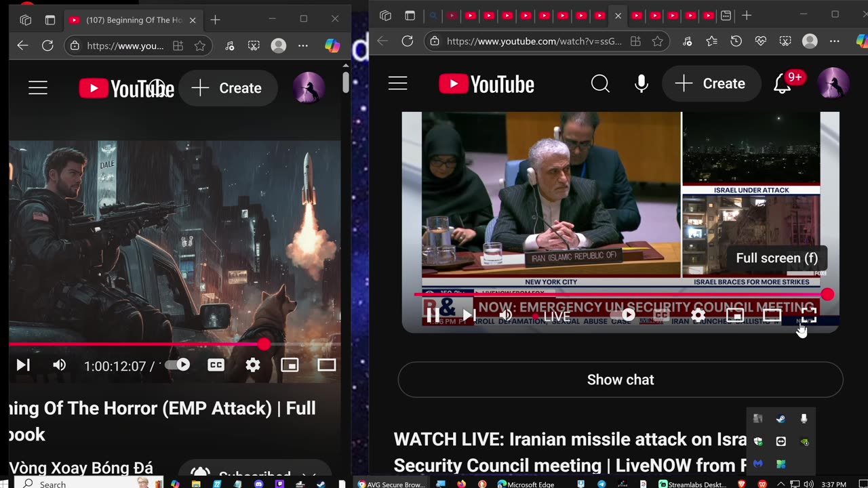Image resolution: width=868 pixels, height=488 pixels.
Task: Open new tab in right browser window
Action: click(x=747, y=15)
